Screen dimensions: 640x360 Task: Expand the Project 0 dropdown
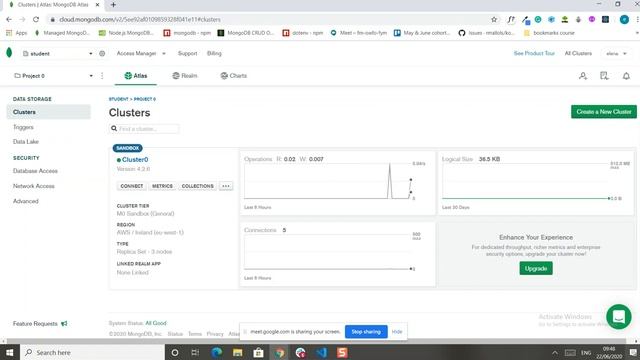coord(53,76)
